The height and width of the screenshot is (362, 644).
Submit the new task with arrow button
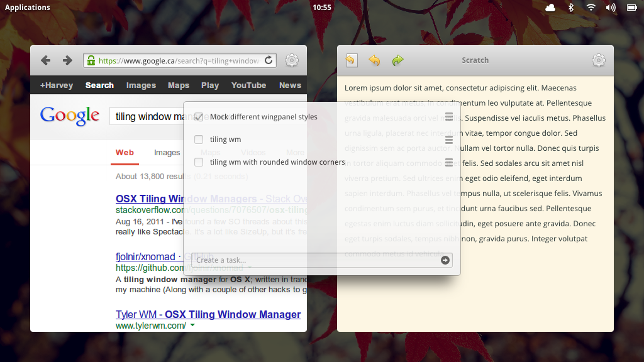[445, 260]
